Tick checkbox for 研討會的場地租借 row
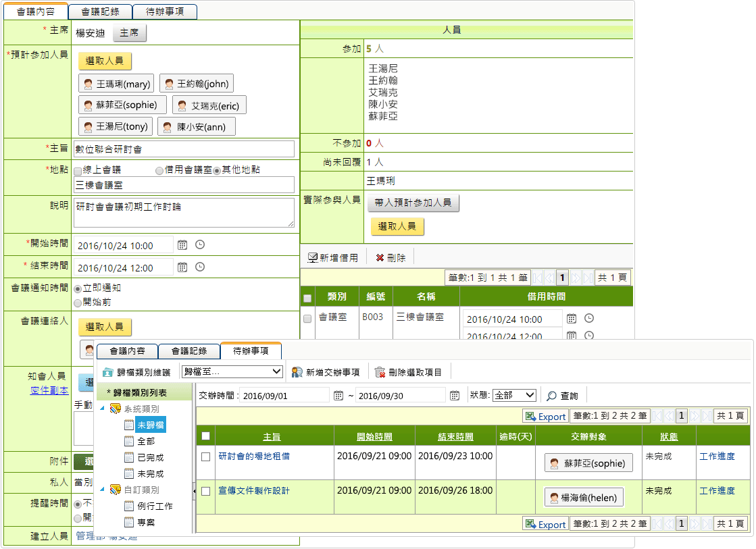Image resolution: width=756 pixels, height=549 pixels. tap(206, 456)
